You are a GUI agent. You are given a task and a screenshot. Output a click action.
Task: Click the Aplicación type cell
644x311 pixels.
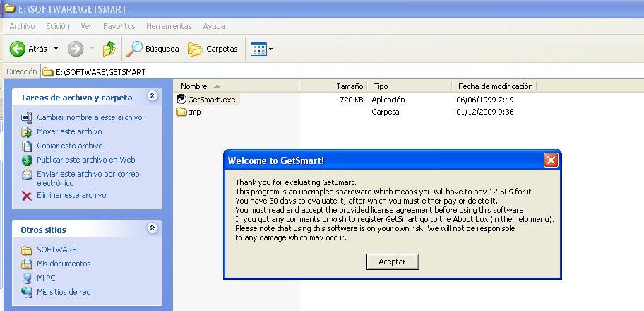pyautogui.click(x=388, y=100)
